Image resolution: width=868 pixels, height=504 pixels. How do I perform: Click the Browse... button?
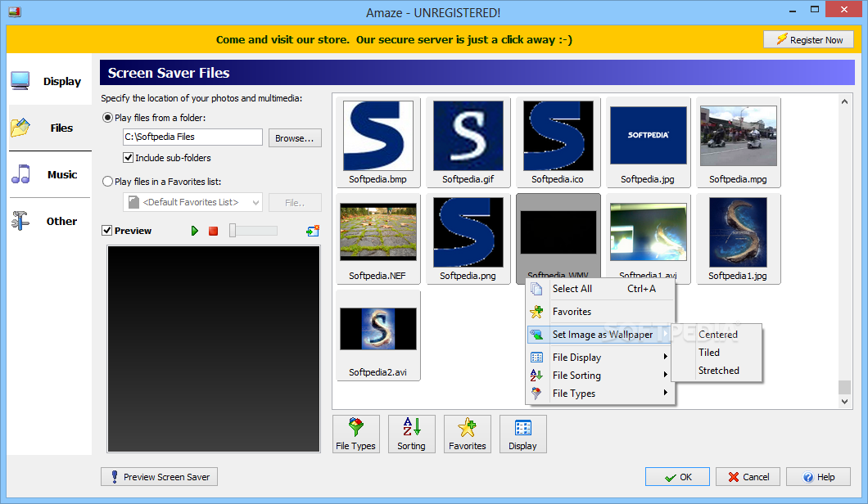(295, 138)
